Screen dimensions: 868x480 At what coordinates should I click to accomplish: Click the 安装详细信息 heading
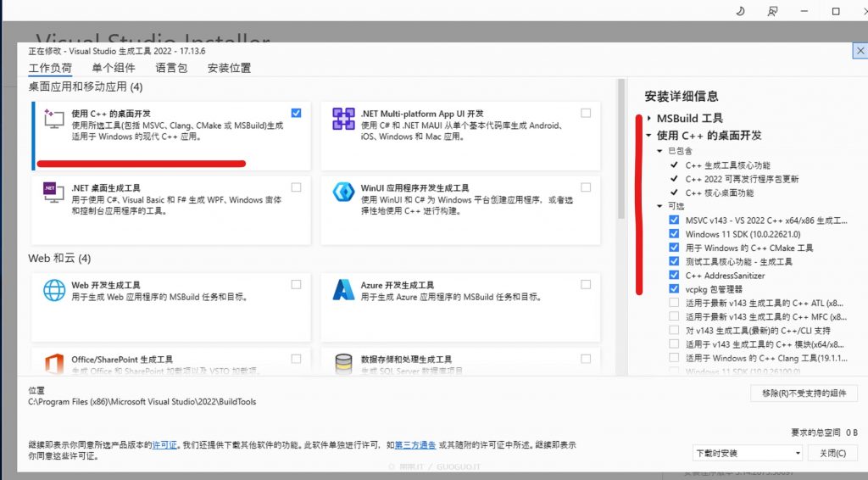click(x=681, y=96)
